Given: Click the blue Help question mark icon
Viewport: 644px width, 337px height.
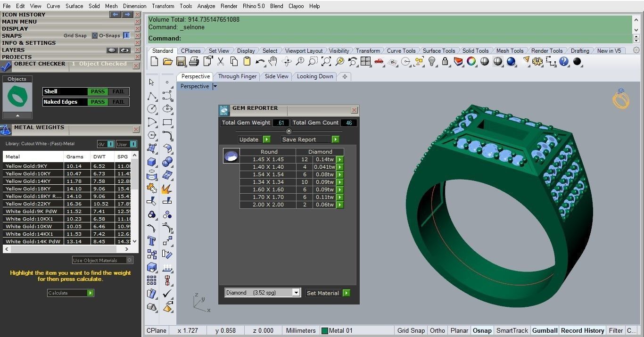Looking at the screenshot, I should coord(564,61).
